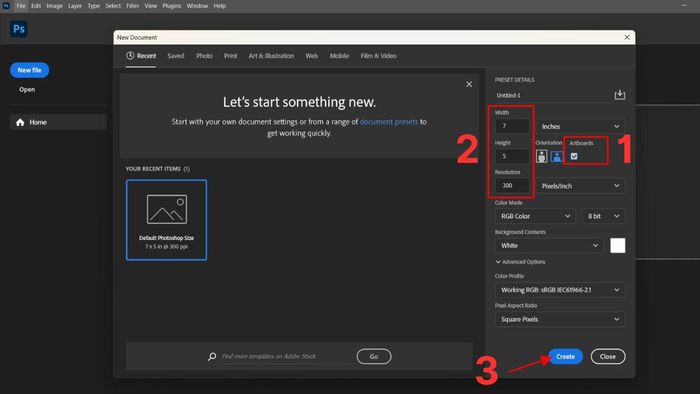Open the Image menu
The height and width of the screenshot is (394, 700).
click(x=54, y=6)
